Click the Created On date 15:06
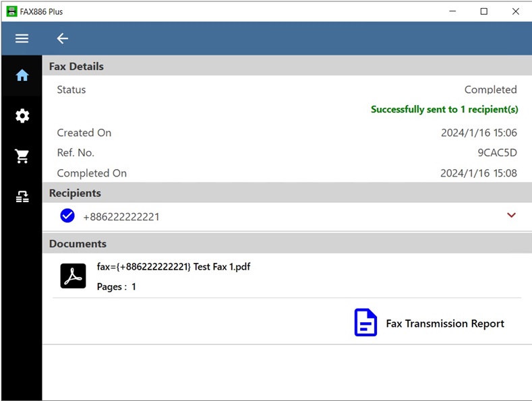 pos(479,133)
